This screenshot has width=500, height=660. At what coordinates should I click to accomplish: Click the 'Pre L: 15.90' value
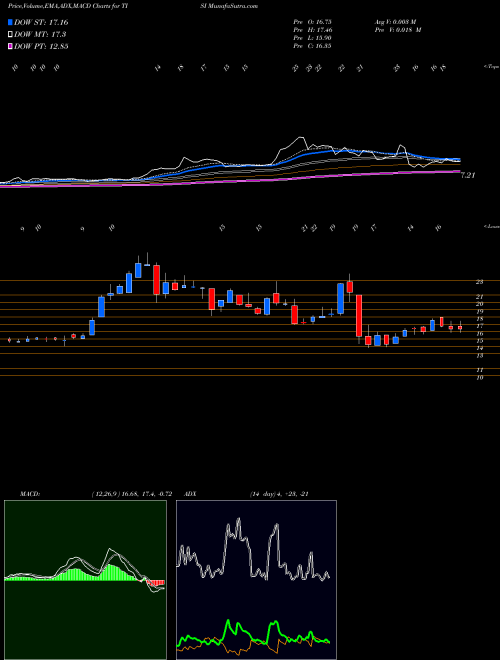[x=312, y=38]
